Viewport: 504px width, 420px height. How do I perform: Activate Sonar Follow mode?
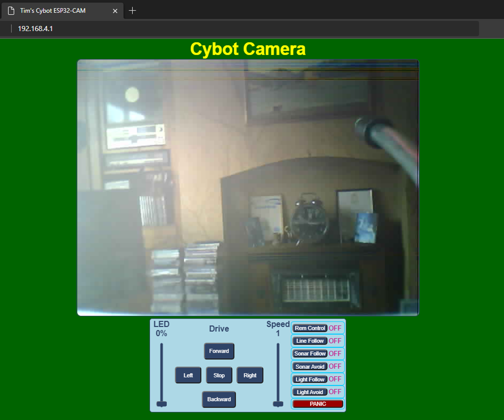(310, 354)
